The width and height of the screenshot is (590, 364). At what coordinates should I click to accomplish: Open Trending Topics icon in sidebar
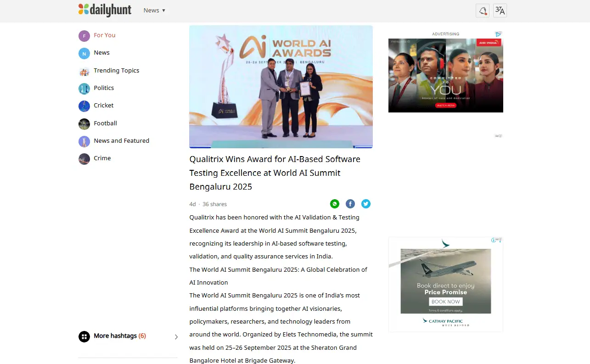(84, 71)
